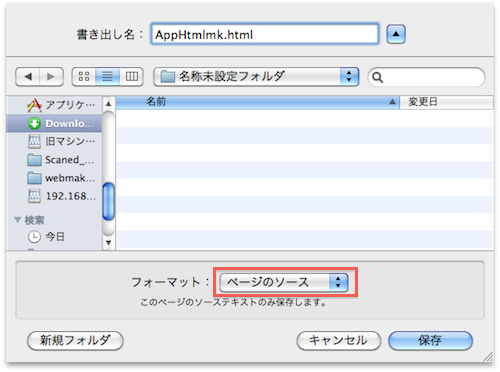Switch to column view
The image size is (500, 372).
(x=131, y=77)
